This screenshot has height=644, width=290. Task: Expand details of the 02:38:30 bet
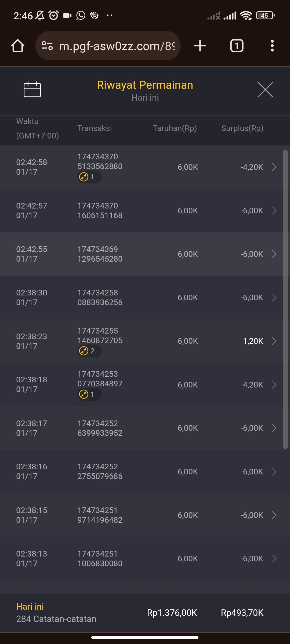[x=274, y=298]
